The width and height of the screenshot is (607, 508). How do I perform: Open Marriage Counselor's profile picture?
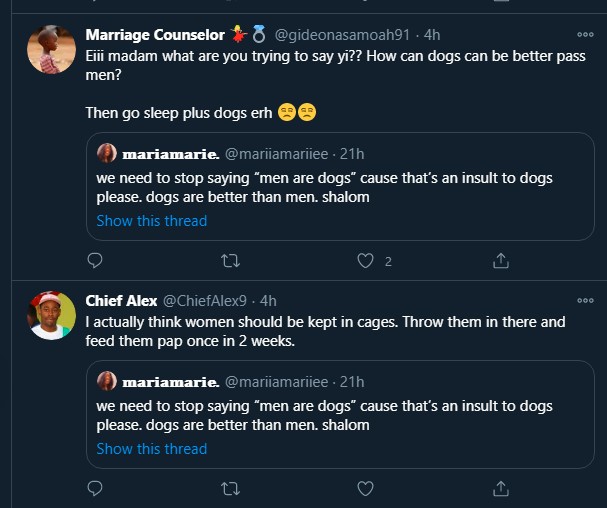click(x=51, y=49)
